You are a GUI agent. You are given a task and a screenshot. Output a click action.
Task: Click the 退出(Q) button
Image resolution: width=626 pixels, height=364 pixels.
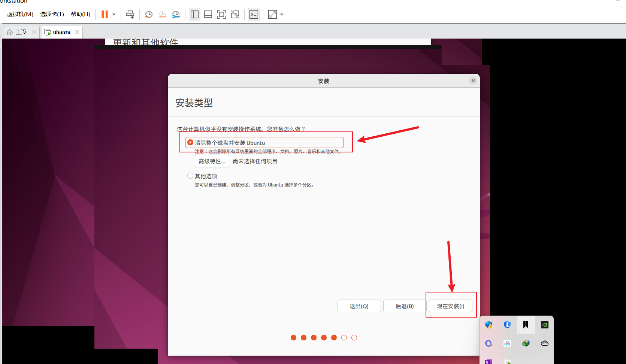coord(359,306)
